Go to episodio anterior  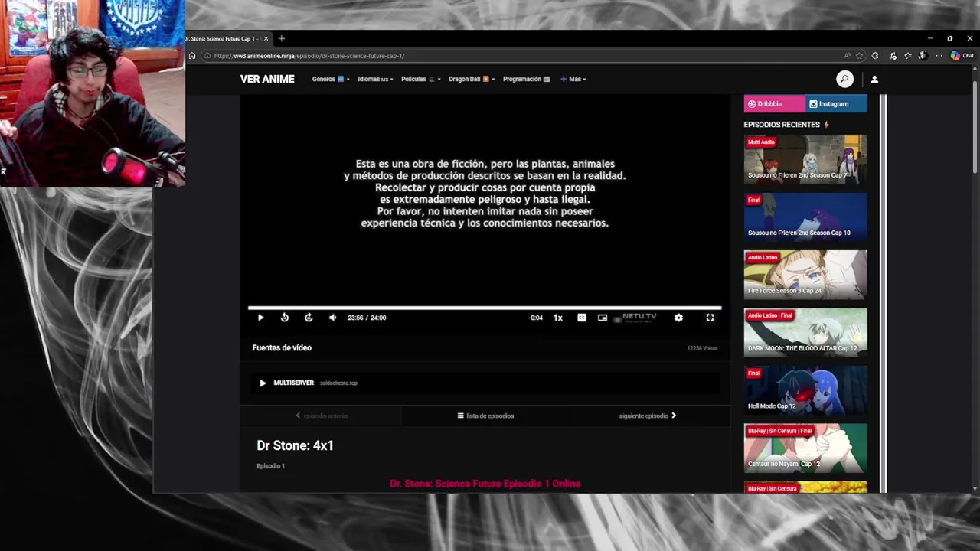point(322,416)
